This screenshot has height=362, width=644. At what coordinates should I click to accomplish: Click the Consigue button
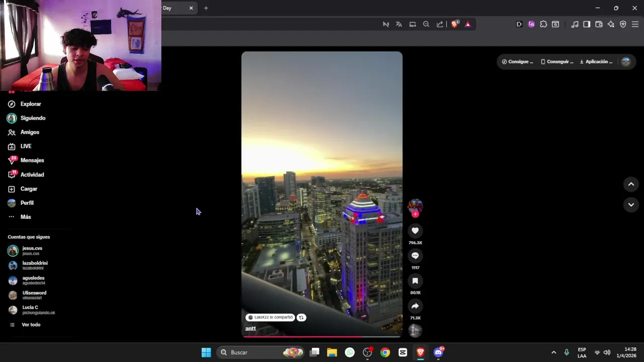point(517,62)
